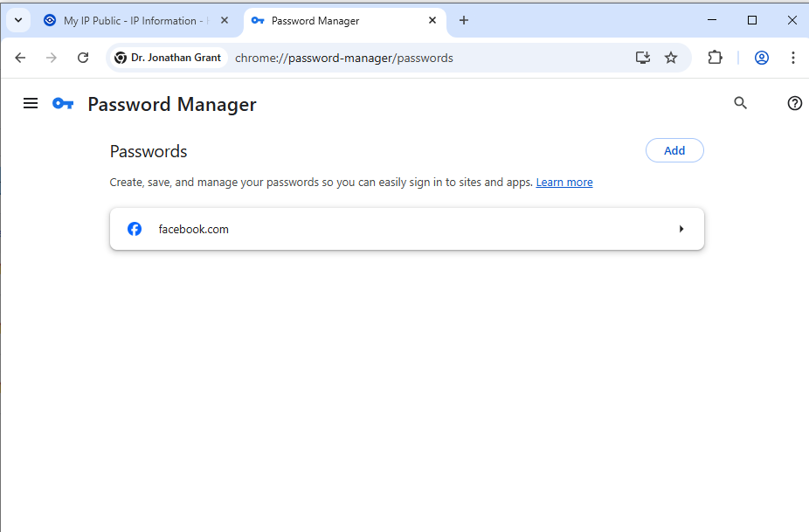809x532 pixels.
Task: Click the profile avatar icon
Action: [761, 58]
